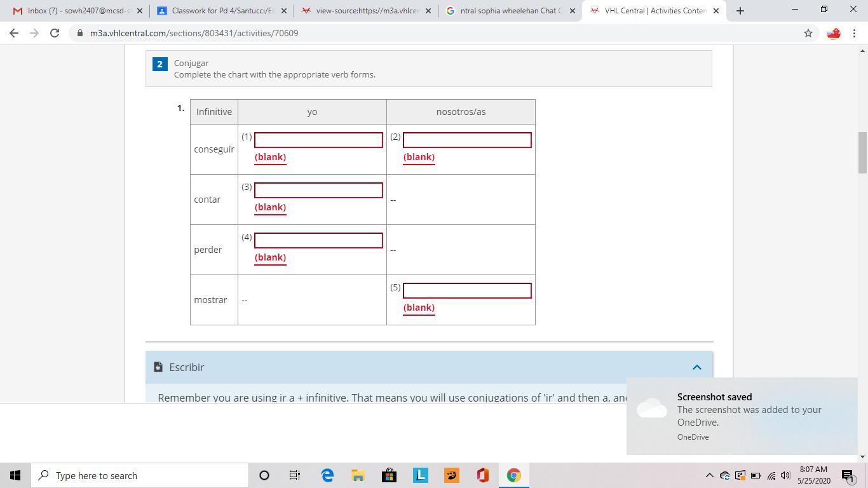Viewport: 868px width, 488px height.
Task: Open the orange app icon on taskbar
Action: 451,475
